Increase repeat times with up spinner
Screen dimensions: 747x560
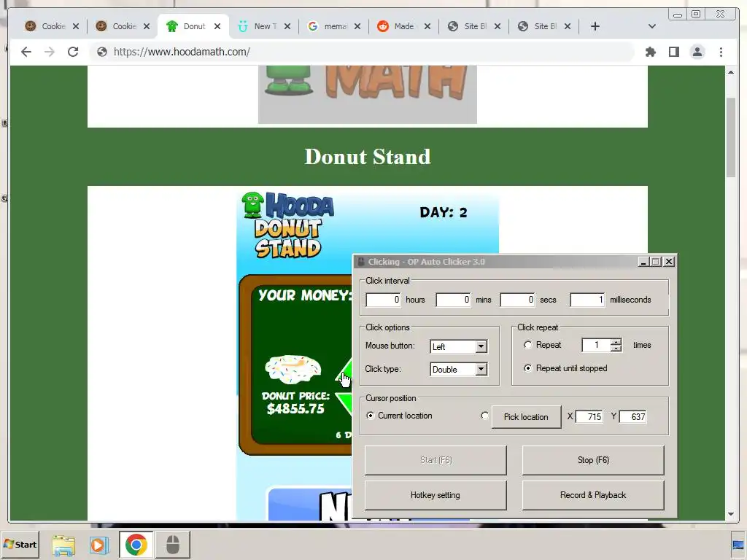(x=616, y=341)
